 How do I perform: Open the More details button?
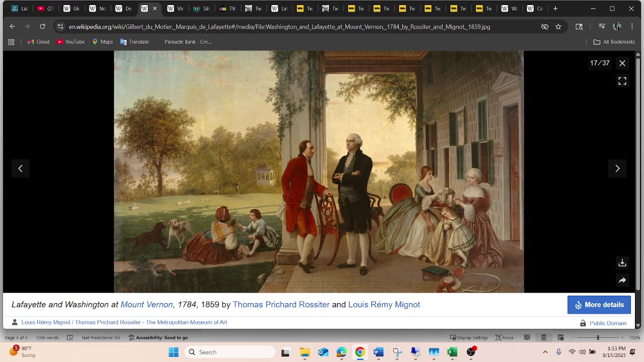(599, 305)
